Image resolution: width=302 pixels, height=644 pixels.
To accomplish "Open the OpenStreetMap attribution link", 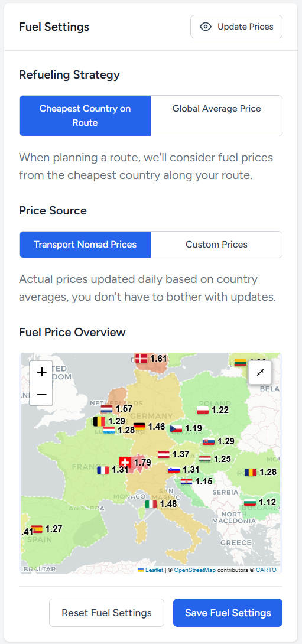I will [x=195, y=570].
